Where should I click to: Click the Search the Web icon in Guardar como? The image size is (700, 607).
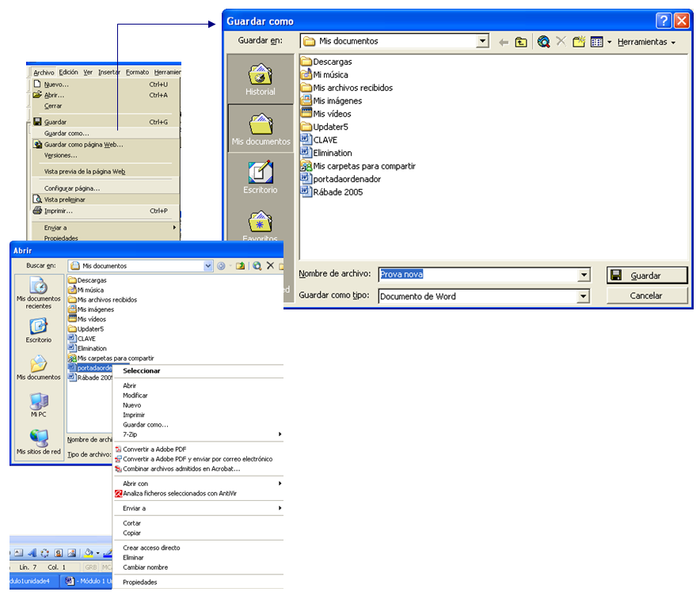(543, 42)
